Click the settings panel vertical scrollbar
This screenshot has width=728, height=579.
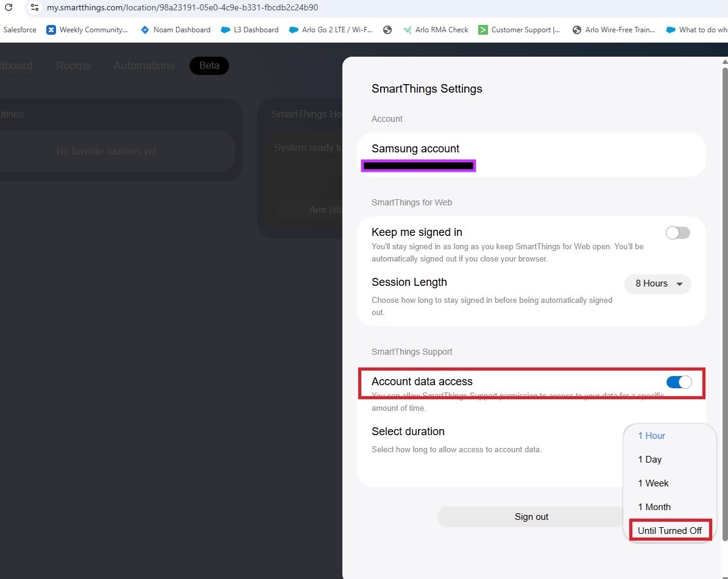(x=725, y=304)
